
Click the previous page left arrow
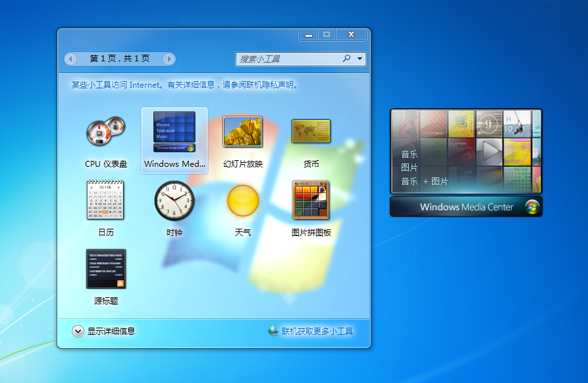click(70, 59)
